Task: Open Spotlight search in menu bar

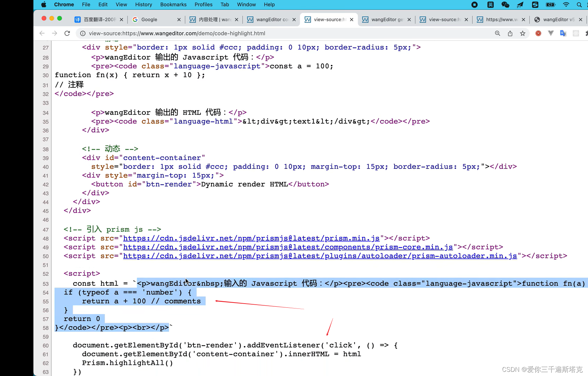Action: point(579,5)
